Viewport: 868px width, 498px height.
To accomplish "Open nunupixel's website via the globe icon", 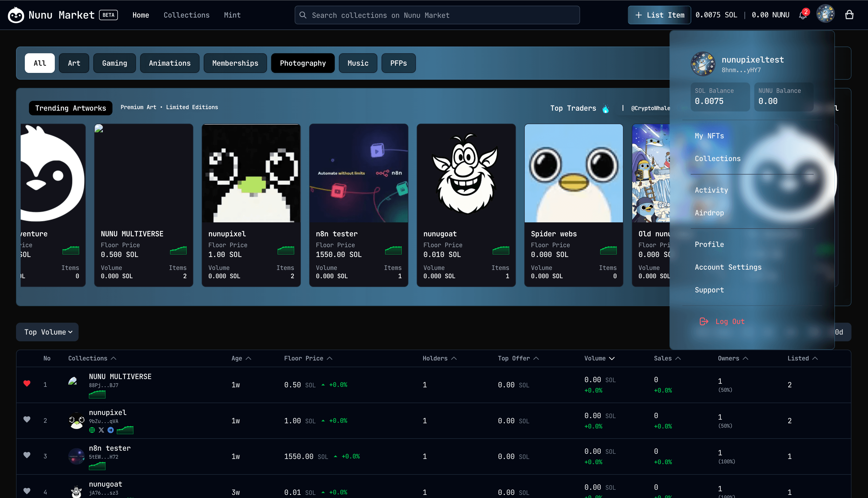I will 92,430.
